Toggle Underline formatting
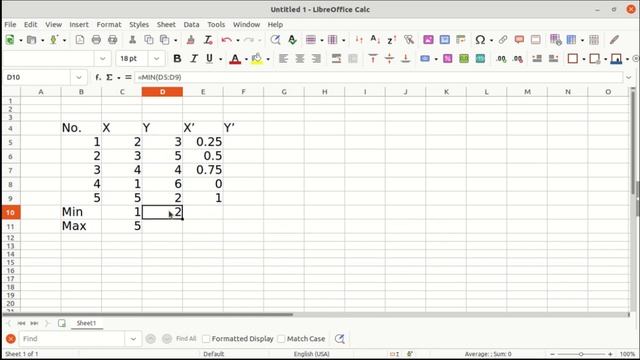Image resolution: width=640 pixels, height=360 pixels. (209, 59)
